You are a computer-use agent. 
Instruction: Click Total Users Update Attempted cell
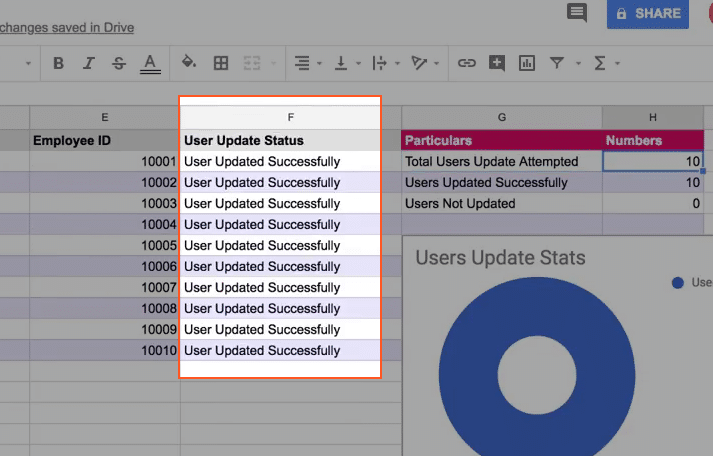pyautogui.click(x=502, y=161)
